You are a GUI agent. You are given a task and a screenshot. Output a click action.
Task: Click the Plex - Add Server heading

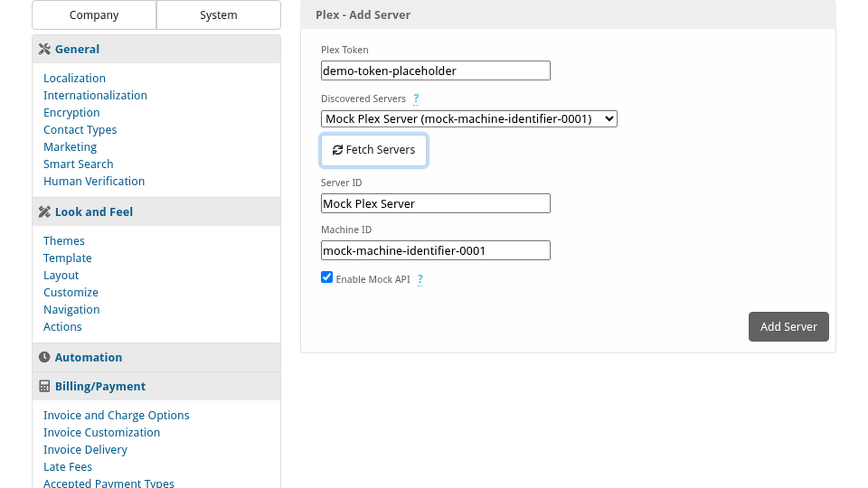[363, 15]
